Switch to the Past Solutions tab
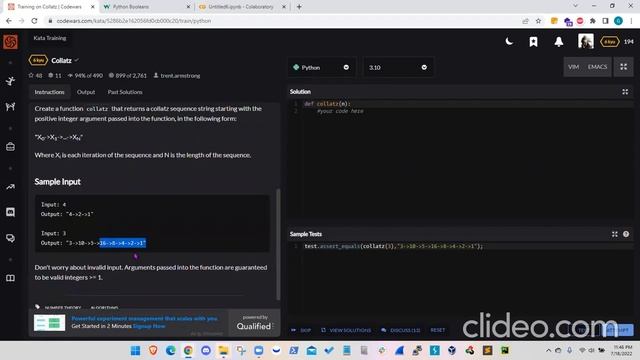Screen dimensions: 640x360 (x=125, y=92)
